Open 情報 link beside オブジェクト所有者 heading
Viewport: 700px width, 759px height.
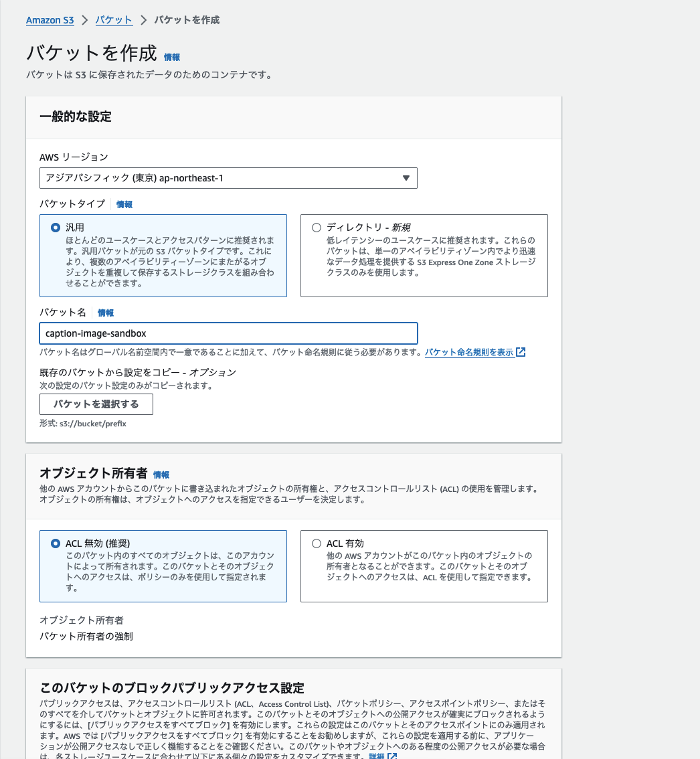[161, 475]
